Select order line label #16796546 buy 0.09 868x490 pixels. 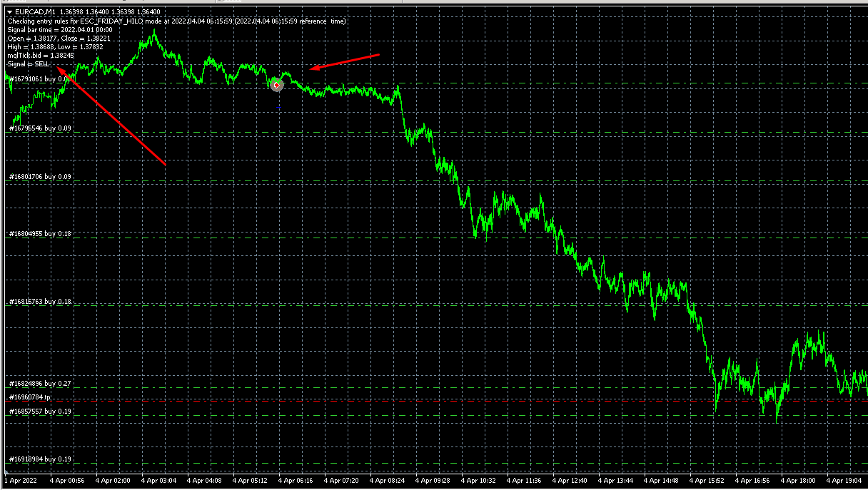[39, 128]
